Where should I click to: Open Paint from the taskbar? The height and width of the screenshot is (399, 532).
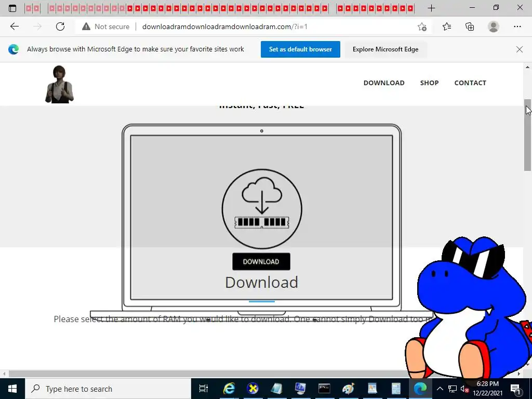(348, 389)
